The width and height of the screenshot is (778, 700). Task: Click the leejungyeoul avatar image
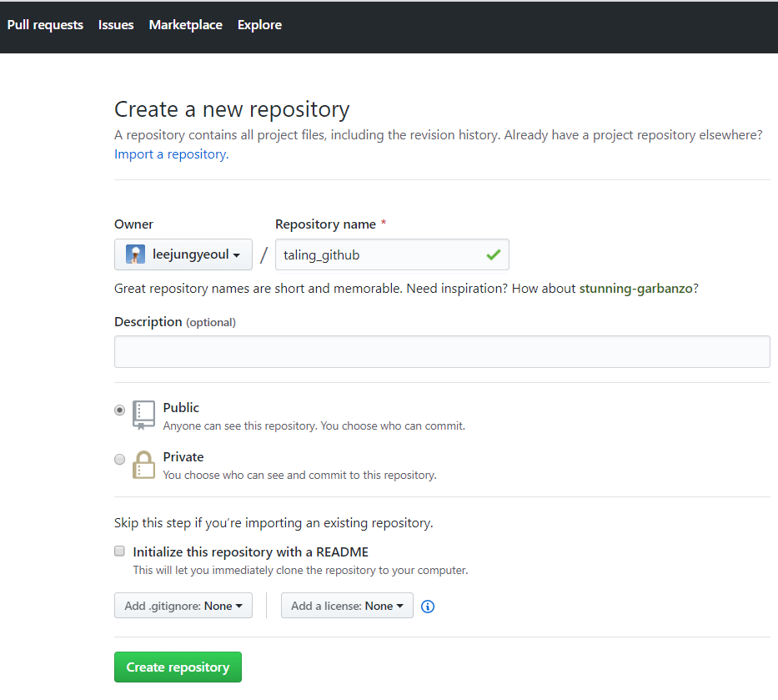point(135,254)
